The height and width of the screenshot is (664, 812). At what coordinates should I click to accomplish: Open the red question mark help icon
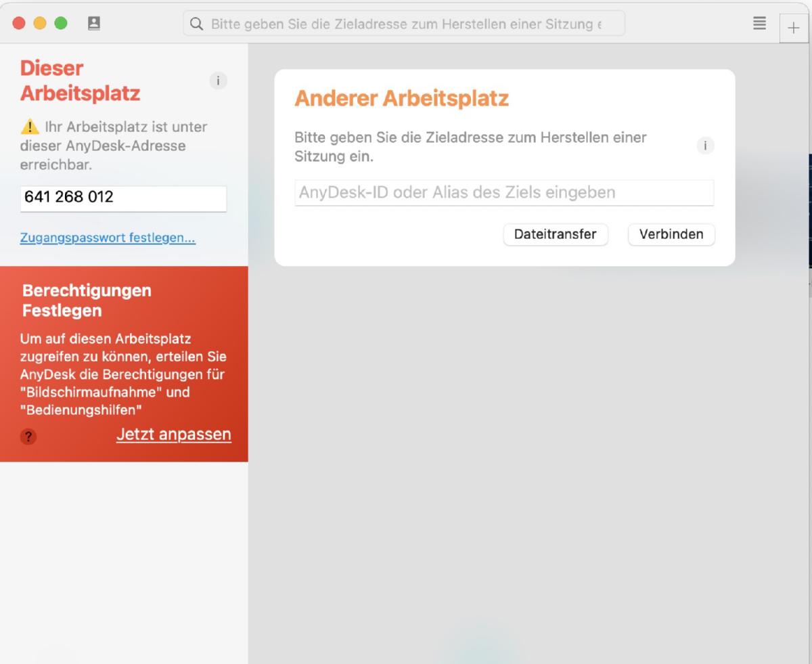[x=28, y=437]
